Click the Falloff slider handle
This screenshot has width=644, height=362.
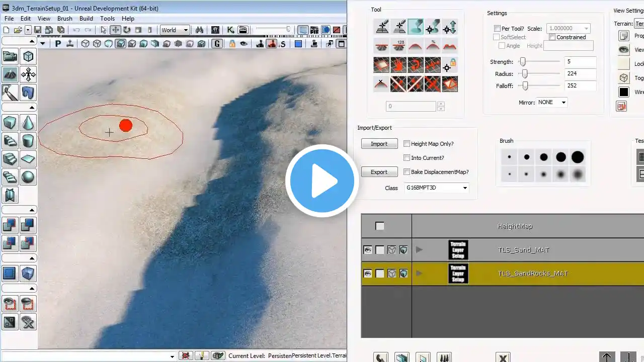[x=525, y=86]
